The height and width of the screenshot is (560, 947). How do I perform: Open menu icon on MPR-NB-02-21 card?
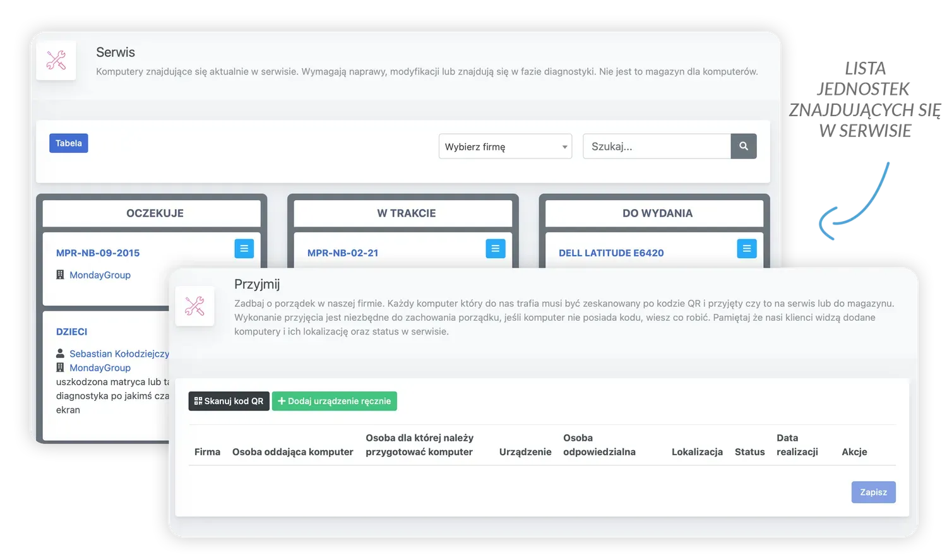click(496, 249)
